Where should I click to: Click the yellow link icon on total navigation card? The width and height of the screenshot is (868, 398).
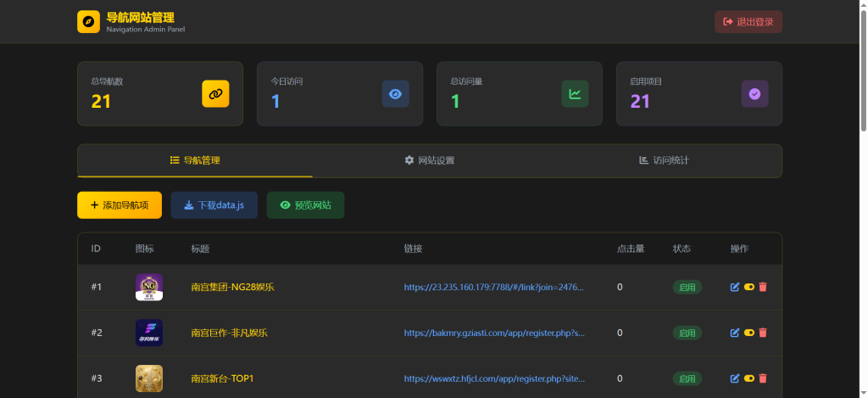[215, 93]
